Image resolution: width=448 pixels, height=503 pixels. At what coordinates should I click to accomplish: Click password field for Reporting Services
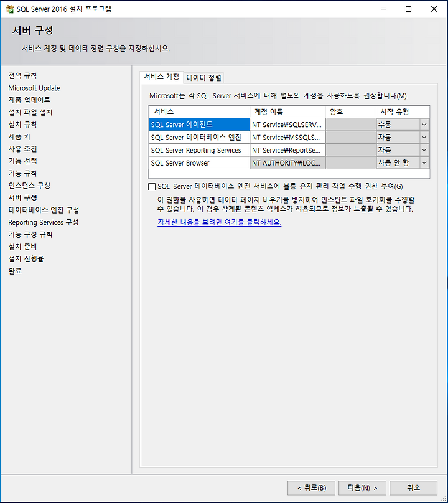pyautogui.click(x=351, y=150)
